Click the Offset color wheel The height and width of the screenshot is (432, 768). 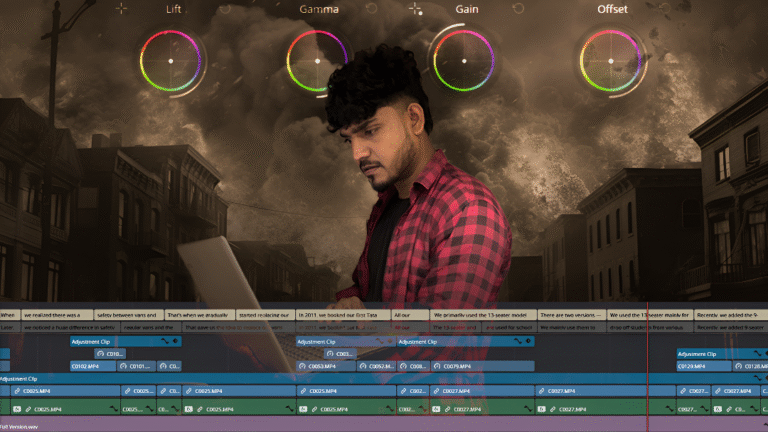click(611, 61)
